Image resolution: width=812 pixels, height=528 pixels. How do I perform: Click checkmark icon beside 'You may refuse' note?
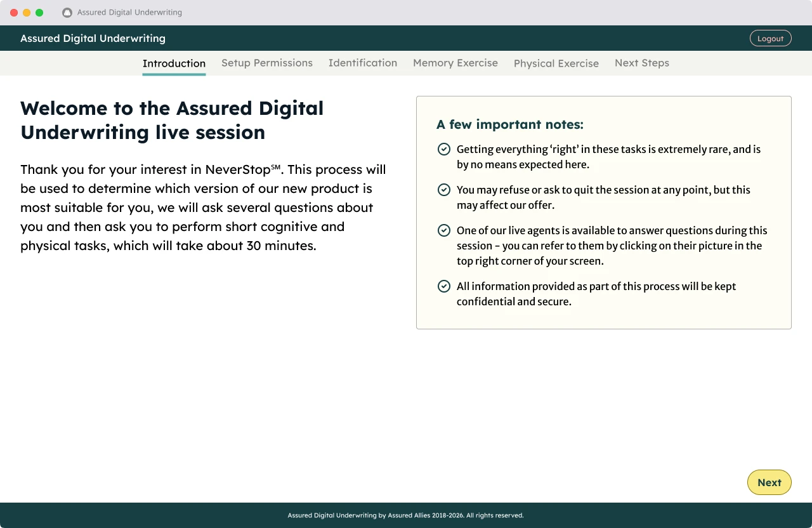444,190
